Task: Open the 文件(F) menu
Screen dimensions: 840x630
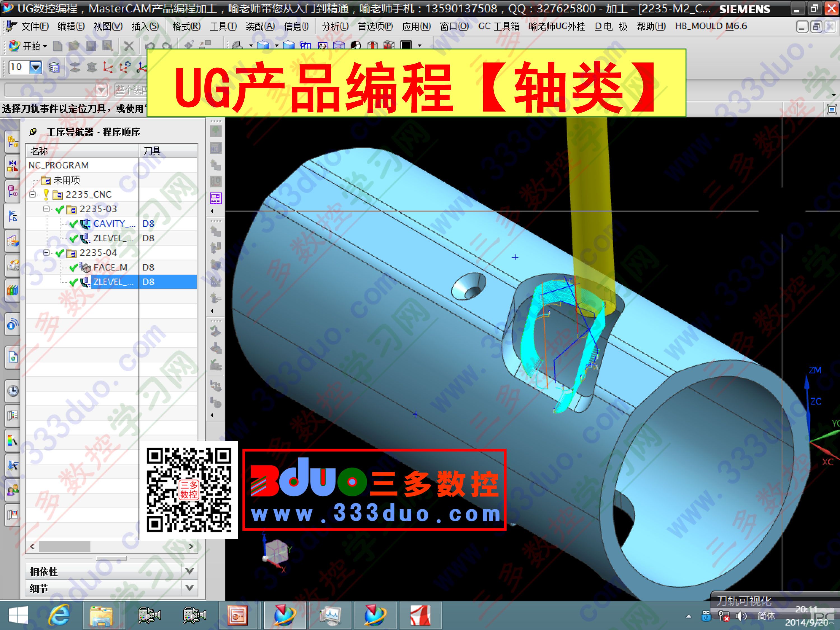Action: click(34, 26)
